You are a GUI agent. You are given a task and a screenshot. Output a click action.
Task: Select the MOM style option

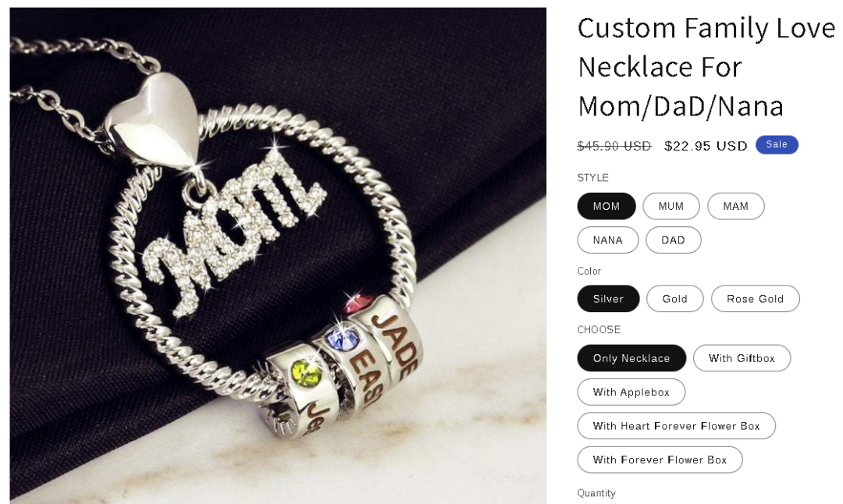pos(606,206)
